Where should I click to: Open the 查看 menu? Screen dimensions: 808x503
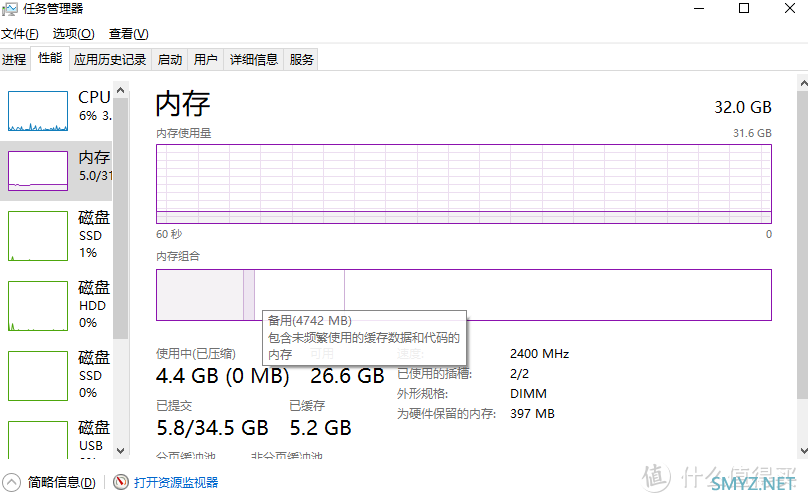[128, 34]
